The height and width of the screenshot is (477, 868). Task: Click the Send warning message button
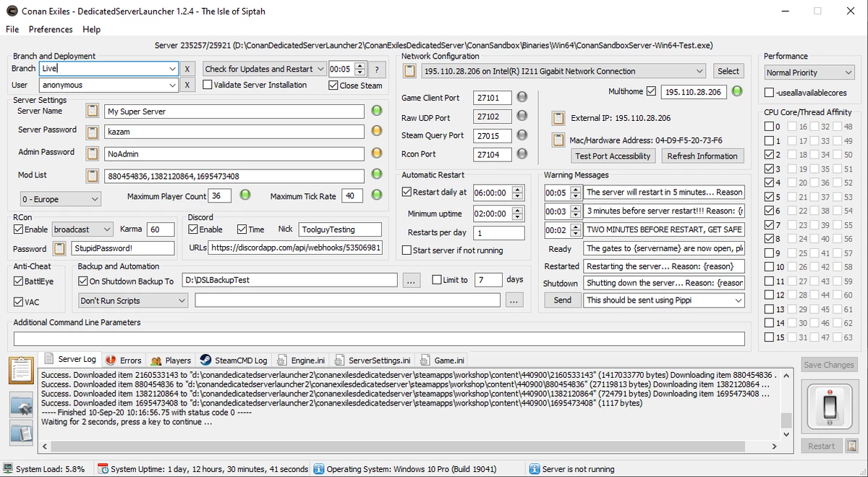point(562,300)
